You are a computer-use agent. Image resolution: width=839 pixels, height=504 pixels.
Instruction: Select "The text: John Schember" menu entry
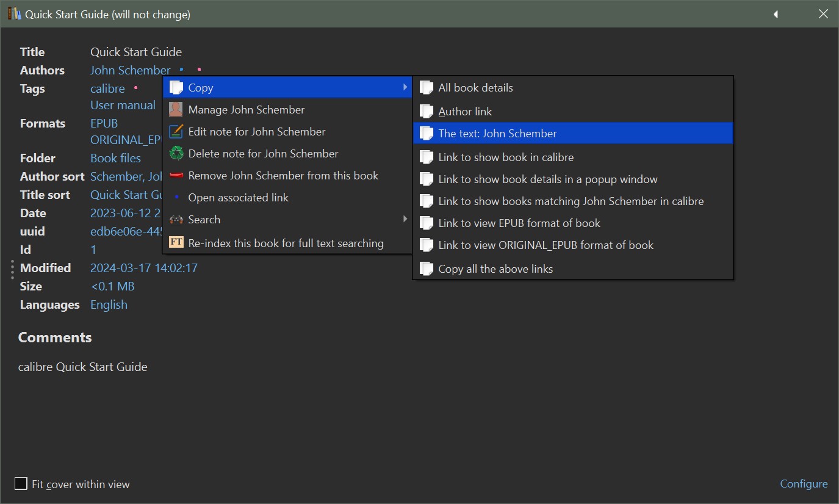point(497,134)
